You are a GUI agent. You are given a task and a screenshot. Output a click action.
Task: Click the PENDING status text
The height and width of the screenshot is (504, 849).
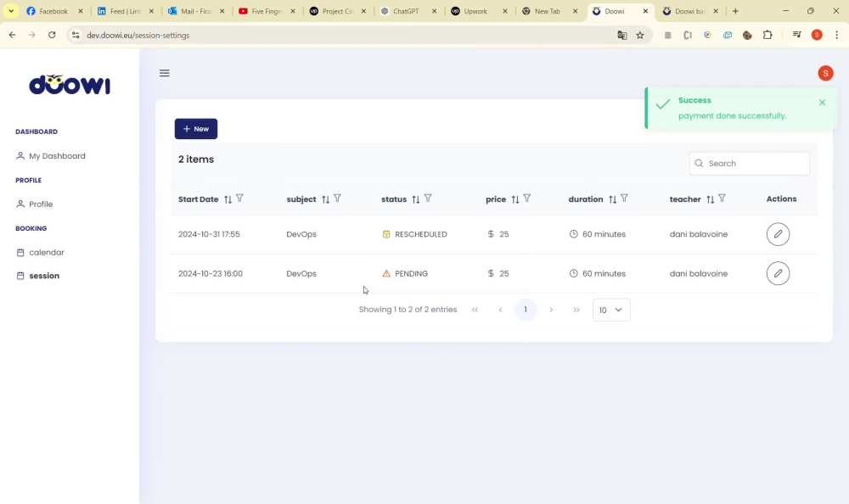point(412,273)
